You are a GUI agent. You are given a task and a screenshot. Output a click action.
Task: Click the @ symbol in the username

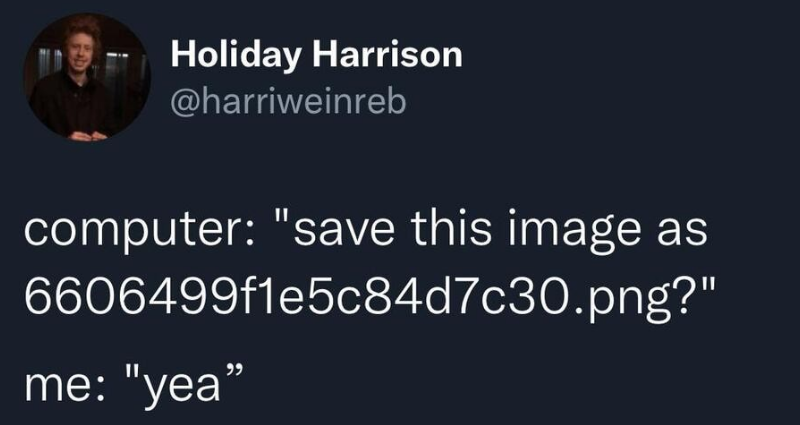coord(184,104)
